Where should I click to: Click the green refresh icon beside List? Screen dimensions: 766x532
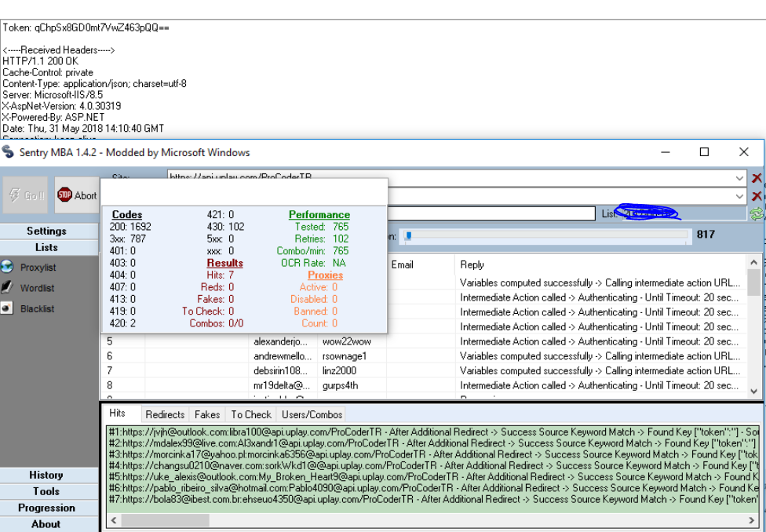coord(757,213)
